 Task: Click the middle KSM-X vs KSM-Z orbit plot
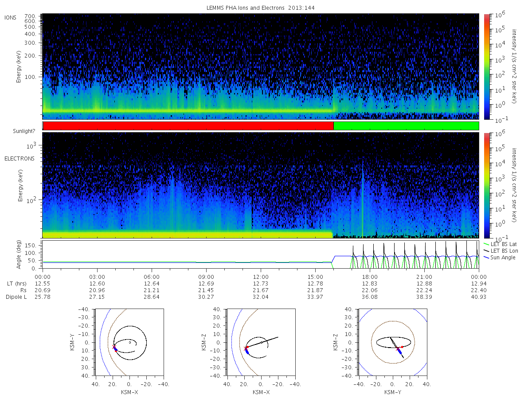pos(261,342)
